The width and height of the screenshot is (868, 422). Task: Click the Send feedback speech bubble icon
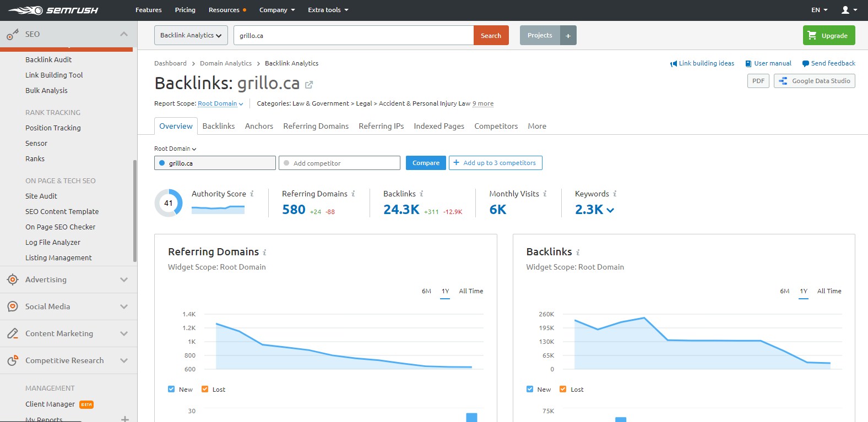click(x=805, y=64)
